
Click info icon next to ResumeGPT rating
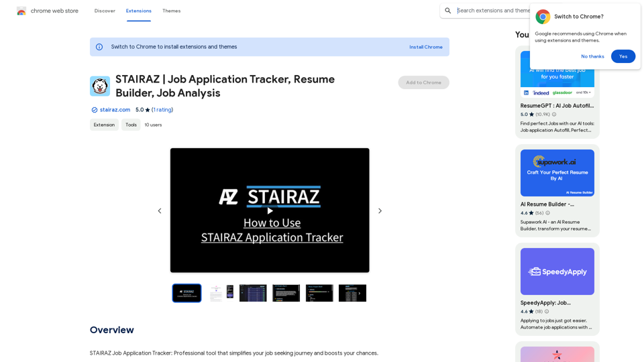point(554,115)
